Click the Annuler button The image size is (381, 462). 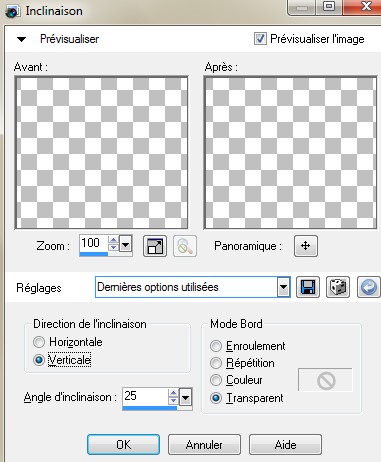(x=204, y=444)
